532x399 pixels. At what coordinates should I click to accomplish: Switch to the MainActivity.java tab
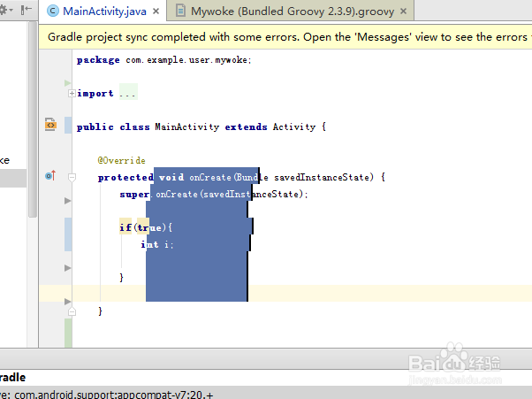tap(103, 12)
